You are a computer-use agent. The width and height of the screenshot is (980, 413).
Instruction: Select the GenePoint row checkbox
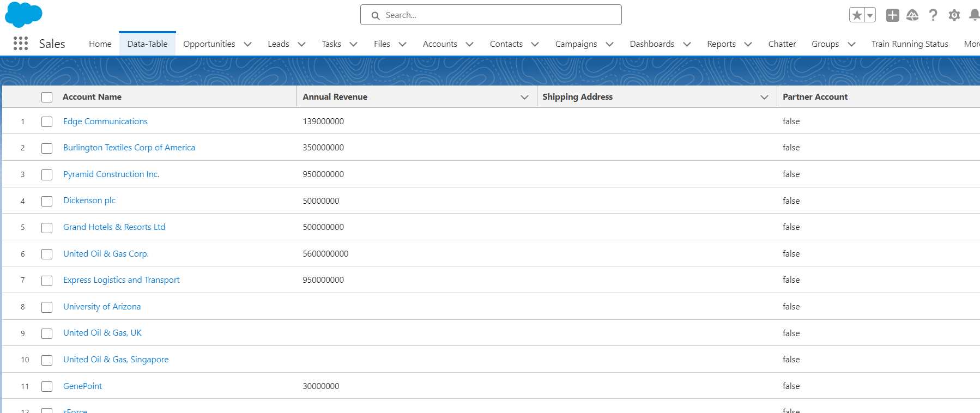[47, 386]
